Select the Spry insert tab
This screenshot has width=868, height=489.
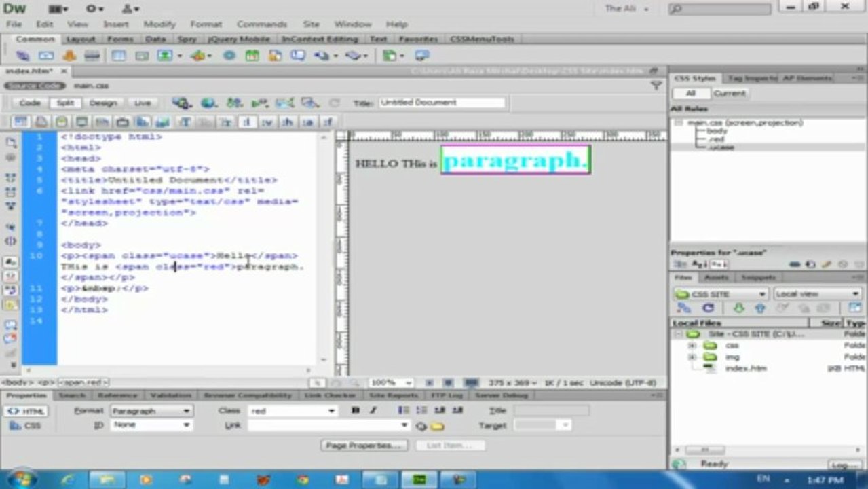tap(187, 39)
